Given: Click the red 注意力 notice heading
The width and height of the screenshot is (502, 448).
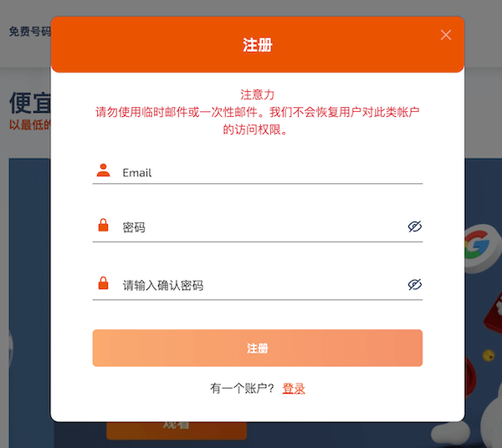Looking at the screenshot, I should click(258, 94).
